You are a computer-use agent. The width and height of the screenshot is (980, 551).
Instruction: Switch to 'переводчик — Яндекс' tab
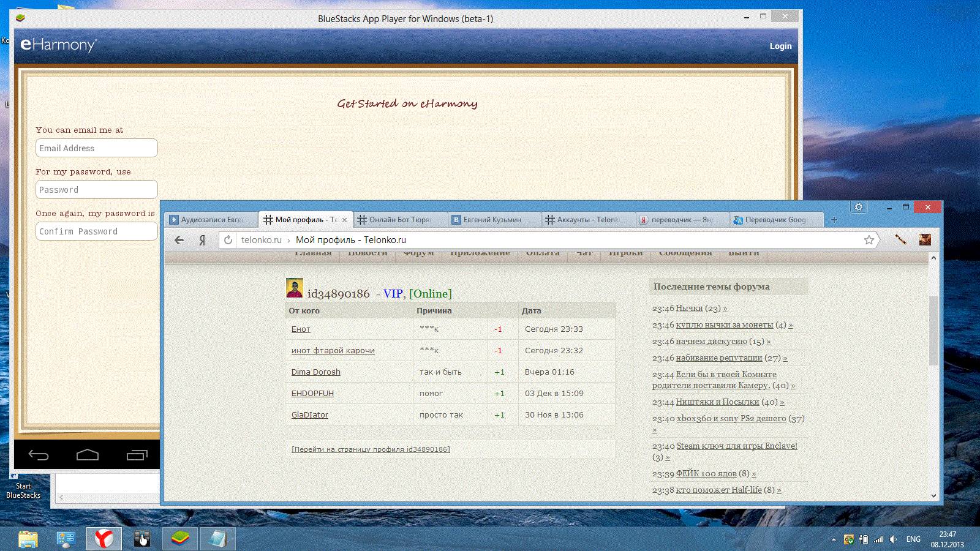tap(682, 220)
